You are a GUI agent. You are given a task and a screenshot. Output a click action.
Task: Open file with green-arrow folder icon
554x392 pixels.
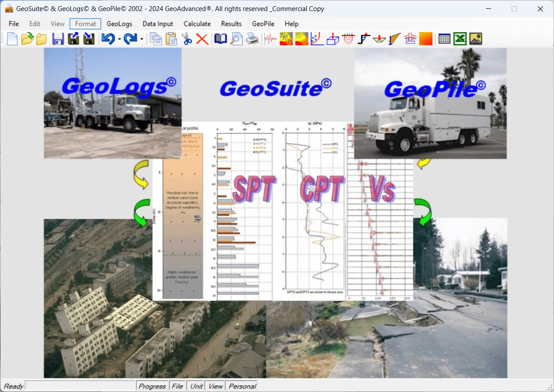tap(27, 39)
